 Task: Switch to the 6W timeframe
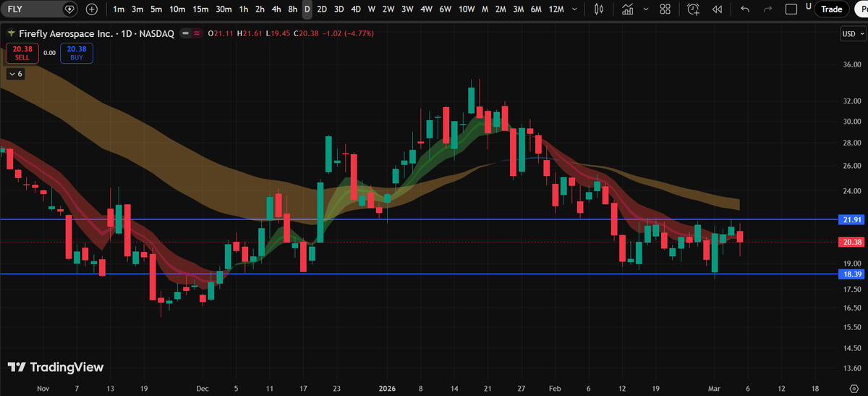coord(446,9)
